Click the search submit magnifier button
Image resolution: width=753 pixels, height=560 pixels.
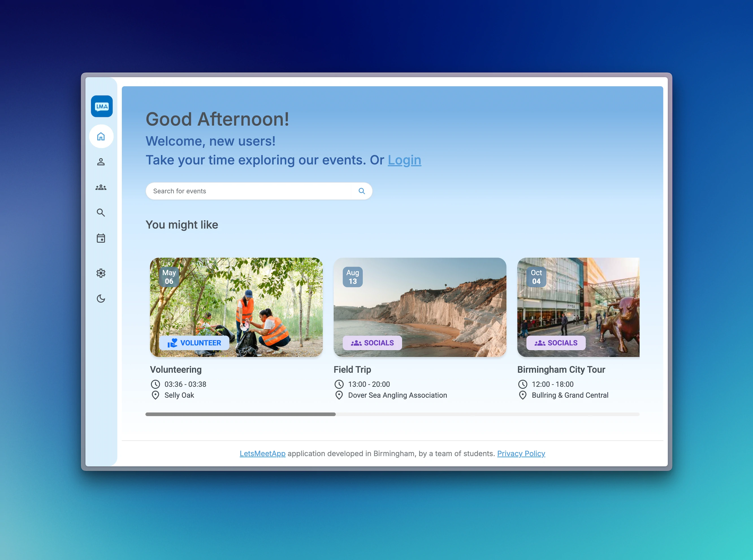[x=362, y=191]
